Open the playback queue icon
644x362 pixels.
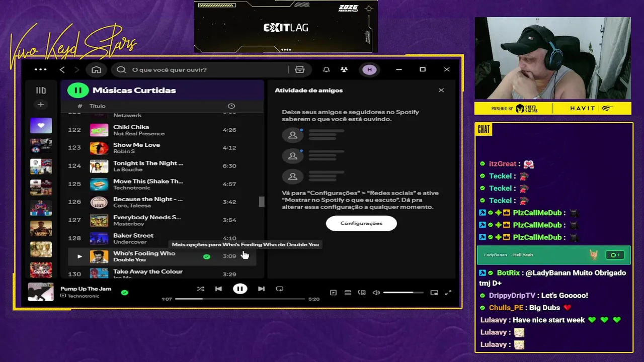click(348, 293)
